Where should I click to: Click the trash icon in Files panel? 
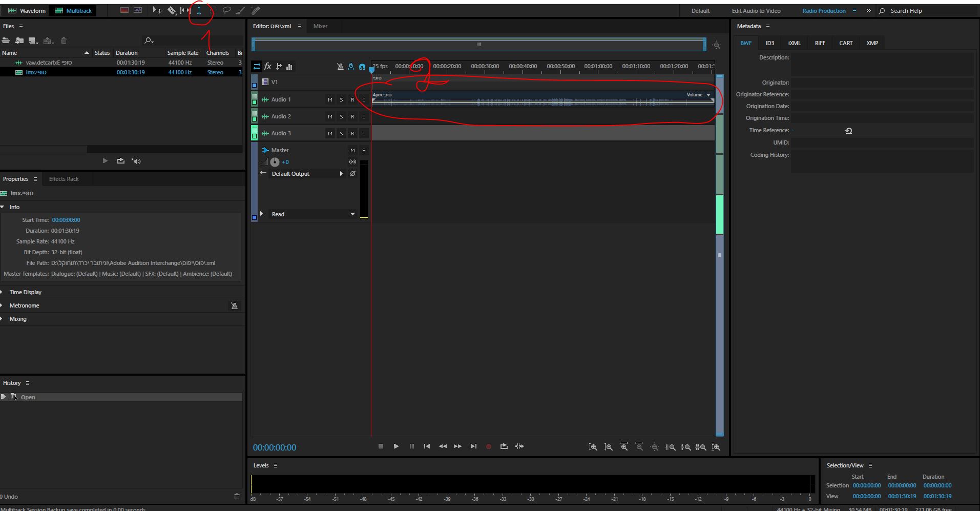pyautogui.click(x=64, y=40)
